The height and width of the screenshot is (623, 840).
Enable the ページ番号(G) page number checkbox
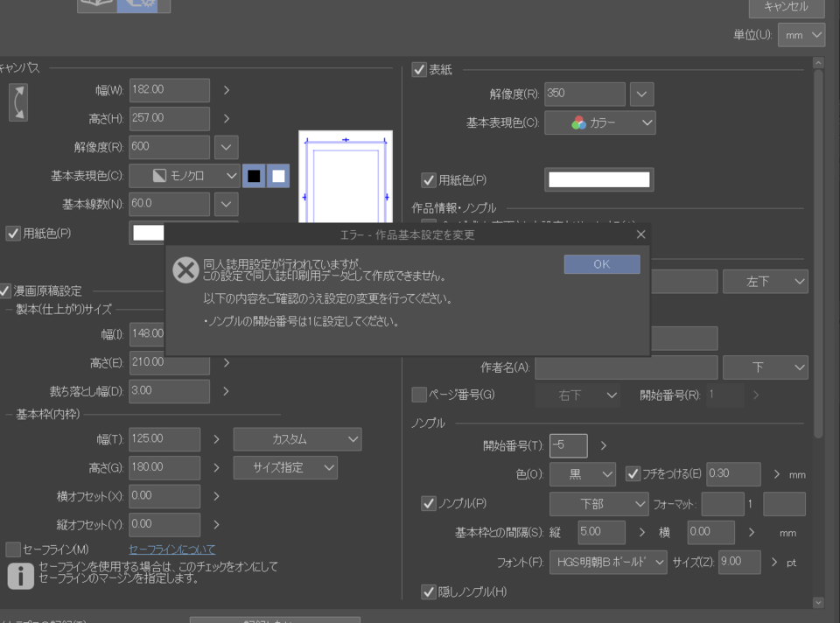point(417,395)
